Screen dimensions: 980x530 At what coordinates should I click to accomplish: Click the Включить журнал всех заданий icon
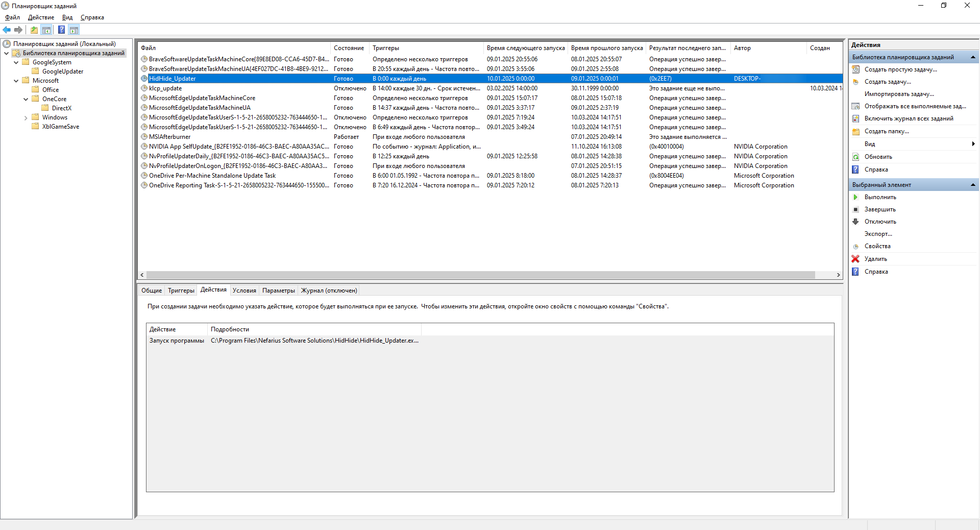coord(856,118)
